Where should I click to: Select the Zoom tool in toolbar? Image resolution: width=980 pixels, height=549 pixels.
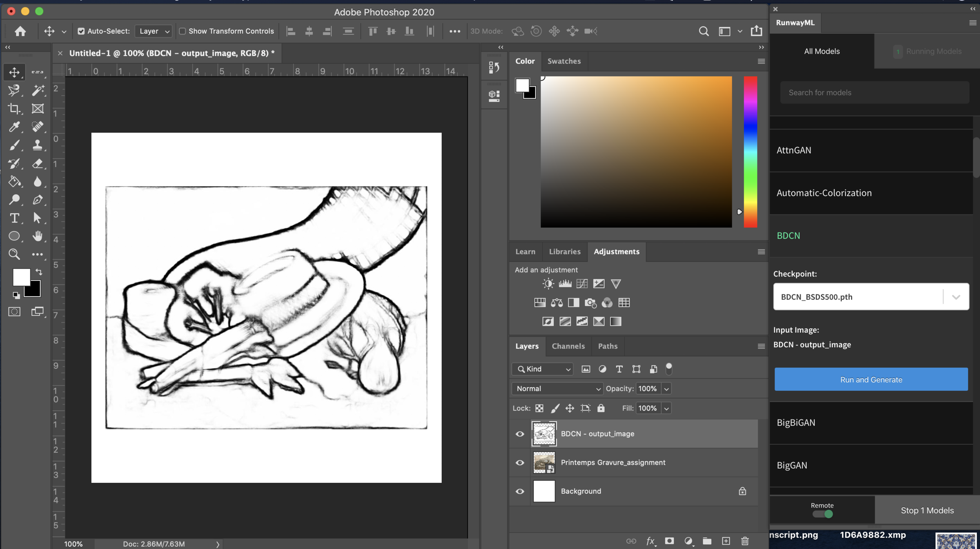tap(14, 254)
